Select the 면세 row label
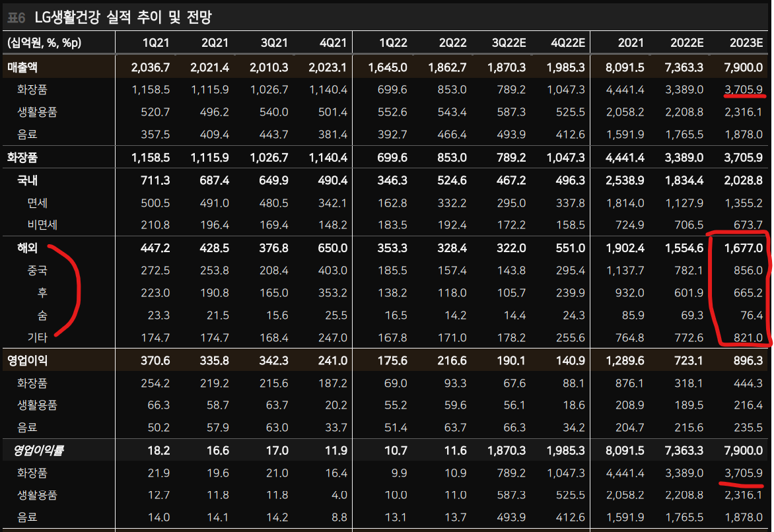Screen dimensions: 774x532 point(37,203)
